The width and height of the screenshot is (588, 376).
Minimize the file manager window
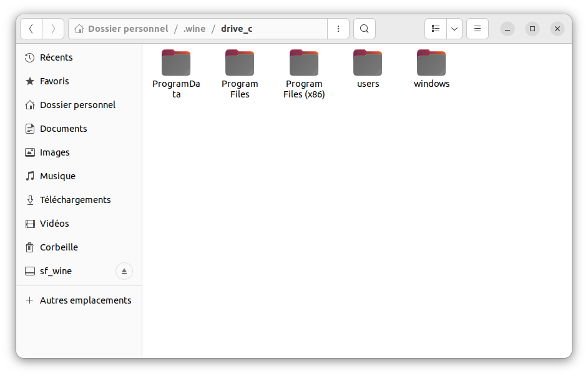(x=507, y=29)
